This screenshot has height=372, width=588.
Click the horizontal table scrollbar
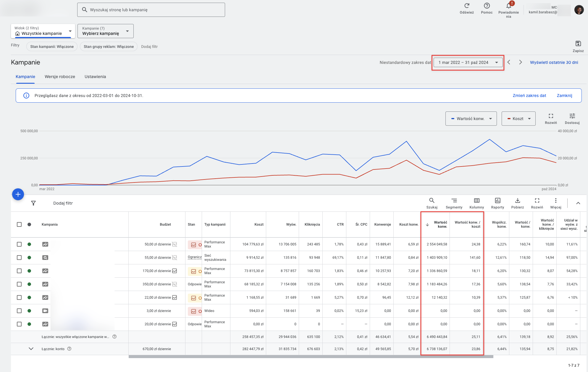pos(311,357)
